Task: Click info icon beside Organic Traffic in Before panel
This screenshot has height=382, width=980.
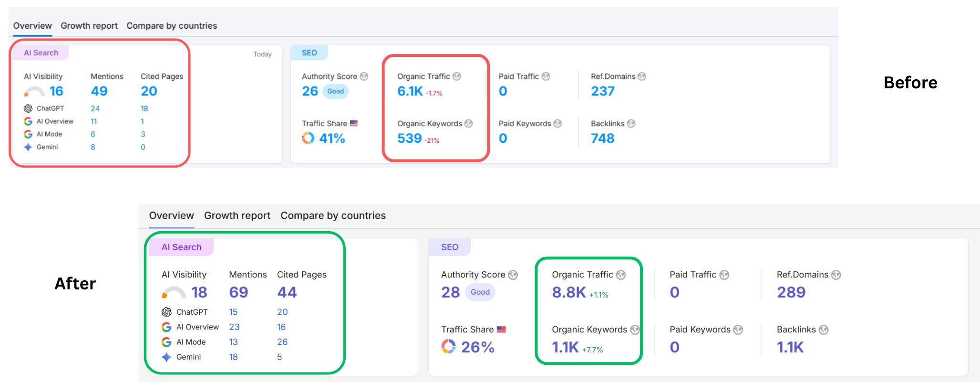Action: [457, 76]
